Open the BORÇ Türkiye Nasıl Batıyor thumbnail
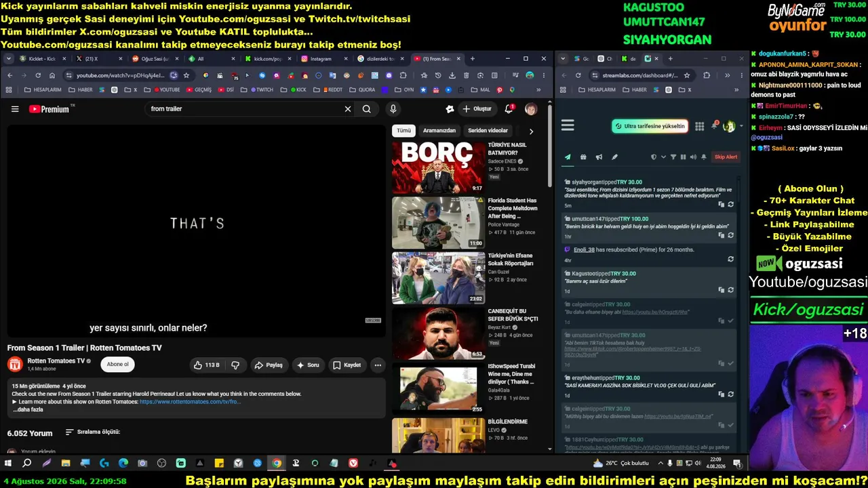 point(439,167)
